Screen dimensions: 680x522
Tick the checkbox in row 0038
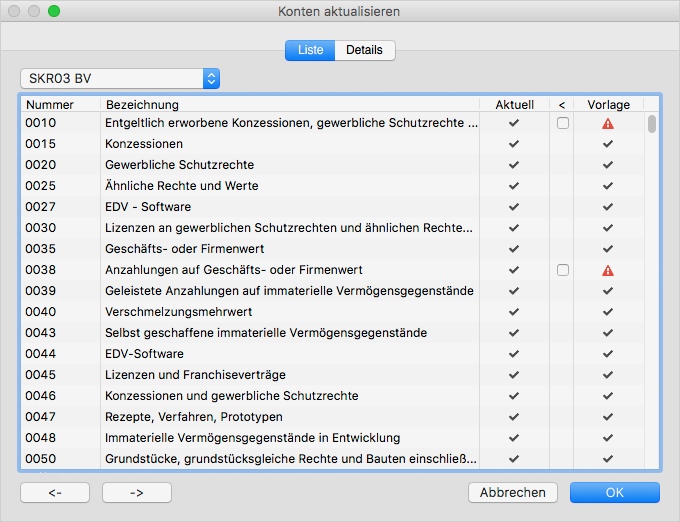click(563, 270)
